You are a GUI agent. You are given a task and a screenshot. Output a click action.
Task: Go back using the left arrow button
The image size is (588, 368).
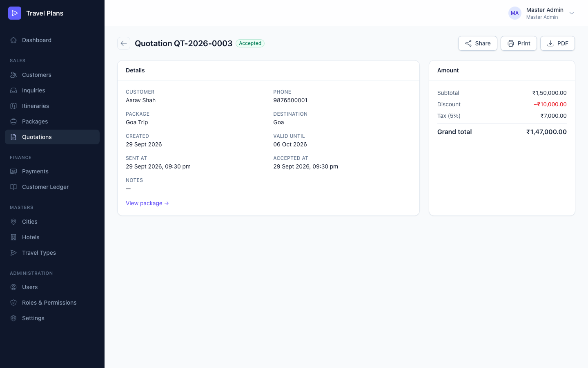point(124,43)
